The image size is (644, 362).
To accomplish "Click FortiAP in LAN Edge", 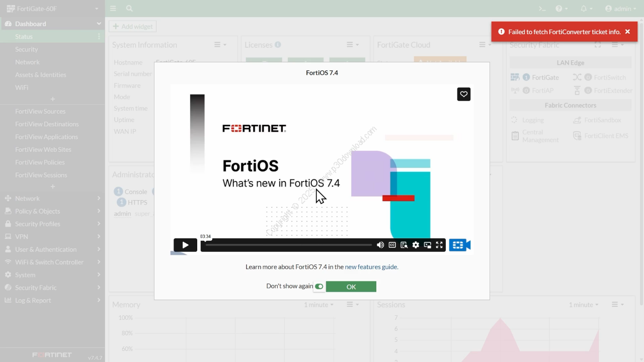I will click(532, 90).
